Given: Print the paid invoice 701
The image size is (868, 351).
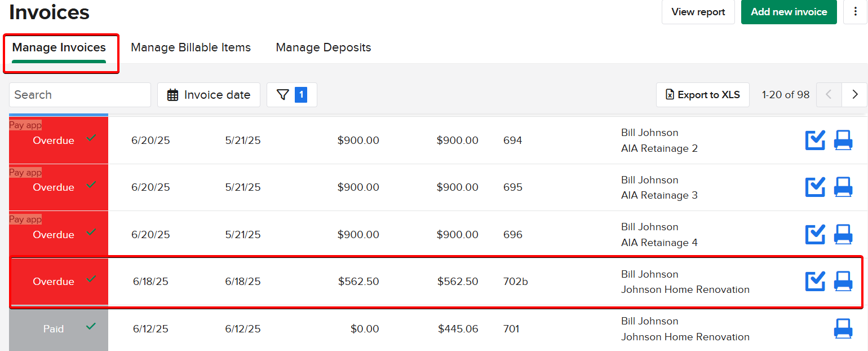Looking at the screenshot, I should 843,328.
